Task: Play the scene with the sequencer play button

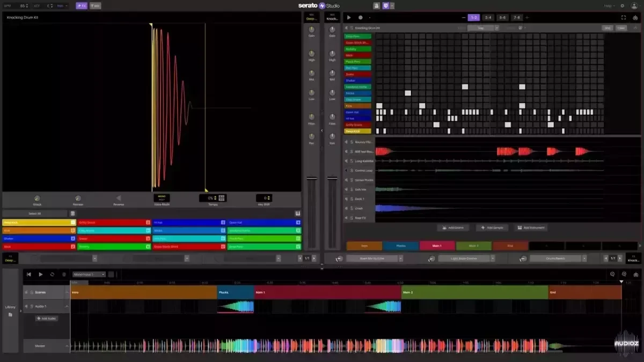Action: tap(349, 17)
